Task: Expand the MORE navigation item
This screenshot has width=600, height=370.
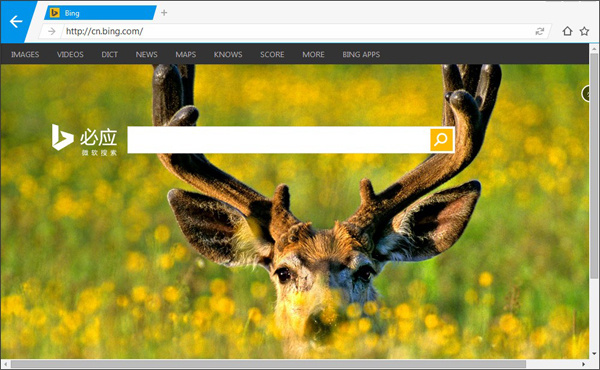Action: pos(313,54)
